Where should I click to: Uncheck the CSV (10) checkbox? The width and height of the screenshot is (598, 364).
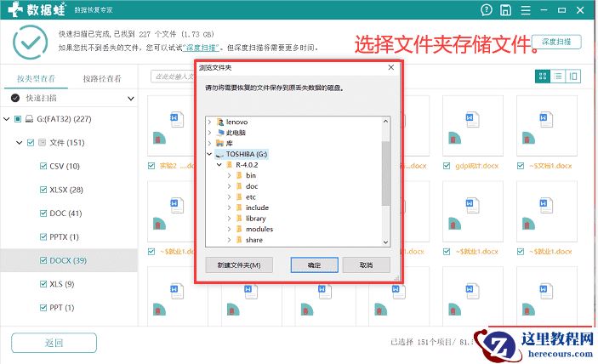point(43,166)
